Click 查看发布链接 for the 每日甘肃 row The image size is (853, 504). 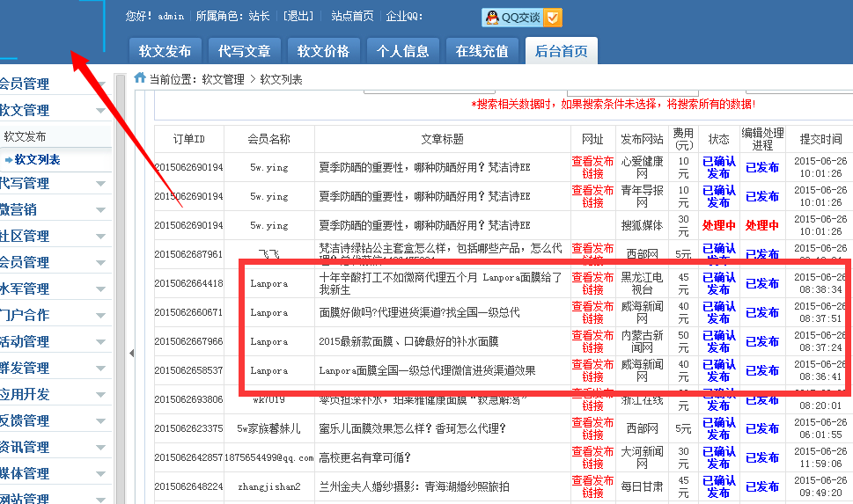tap(592, 486)
